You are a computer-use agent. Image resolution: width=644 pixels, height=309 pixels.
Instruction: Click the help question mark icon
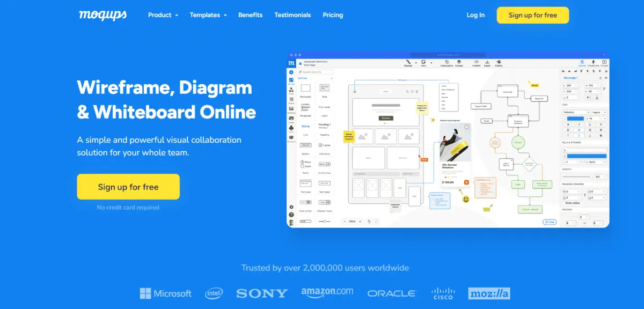point(291,215)
